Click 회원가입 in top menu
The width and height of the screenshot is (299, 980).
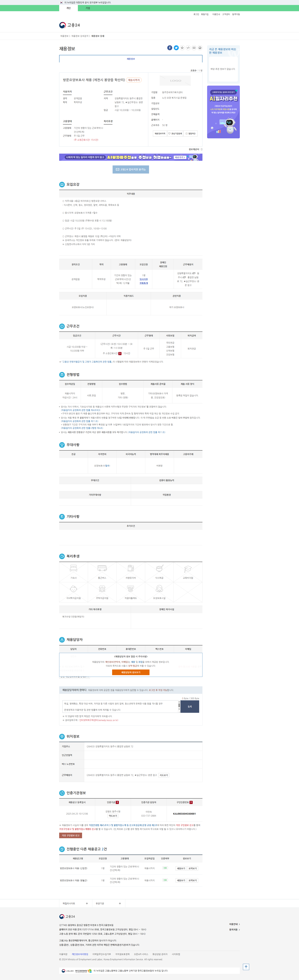[x=205, y=14]
